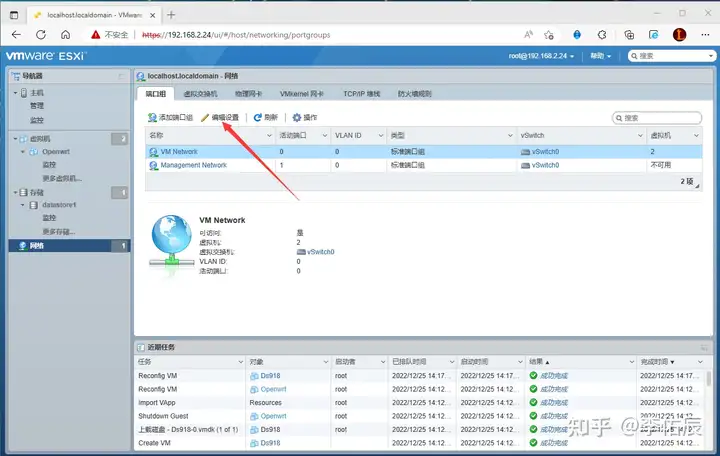Reload the page with the browser refresh icon

point(41,34)
